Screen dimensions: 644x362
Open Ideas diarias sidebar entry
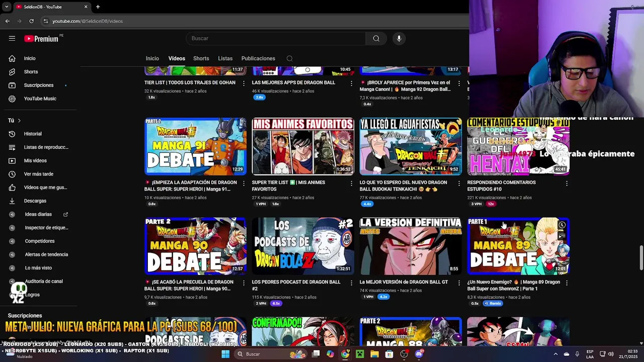pos(38,214)
